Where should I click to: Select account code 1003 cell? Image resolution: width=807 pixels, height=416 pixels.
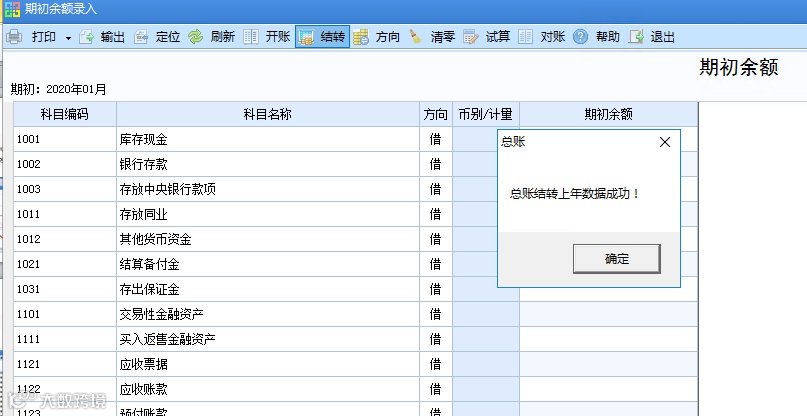click(x=65, y=189)
